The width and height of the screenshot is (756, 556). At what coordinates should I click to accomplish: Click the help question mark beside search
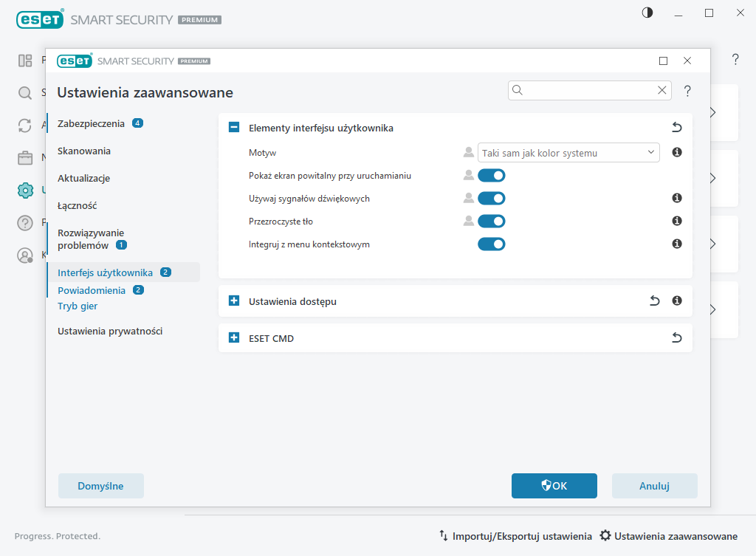(x=687, y=91)
